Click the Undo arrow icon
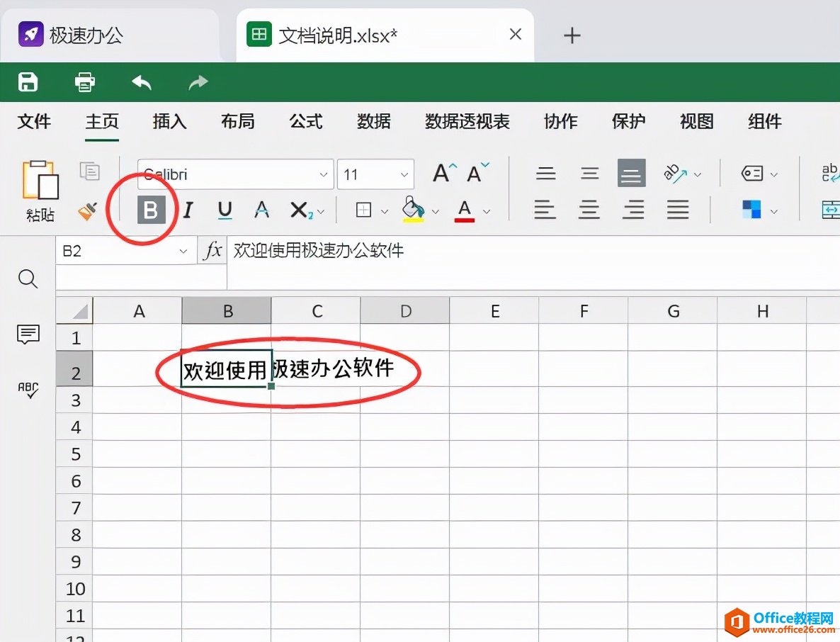 (x=141, y=81)
